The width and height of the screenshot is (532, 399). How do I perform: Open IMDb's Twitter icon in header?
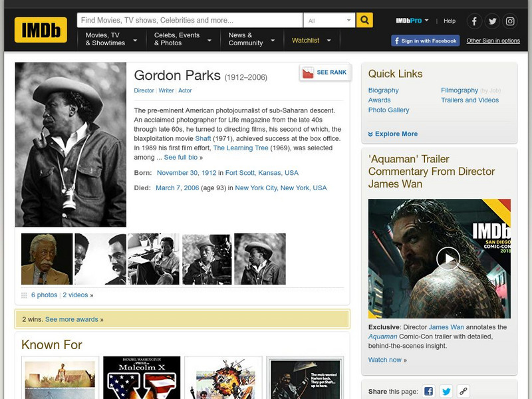(492, 21)
